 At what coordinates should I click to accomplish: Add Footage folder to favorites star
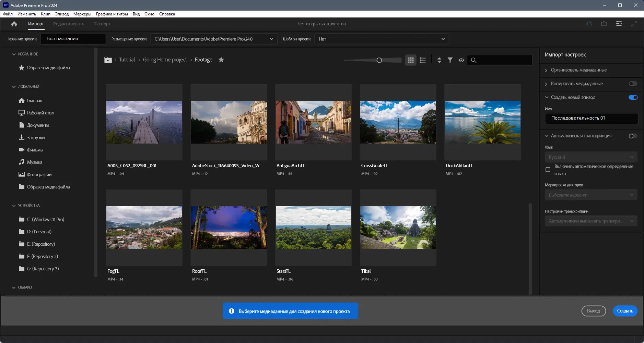point(221,60)
